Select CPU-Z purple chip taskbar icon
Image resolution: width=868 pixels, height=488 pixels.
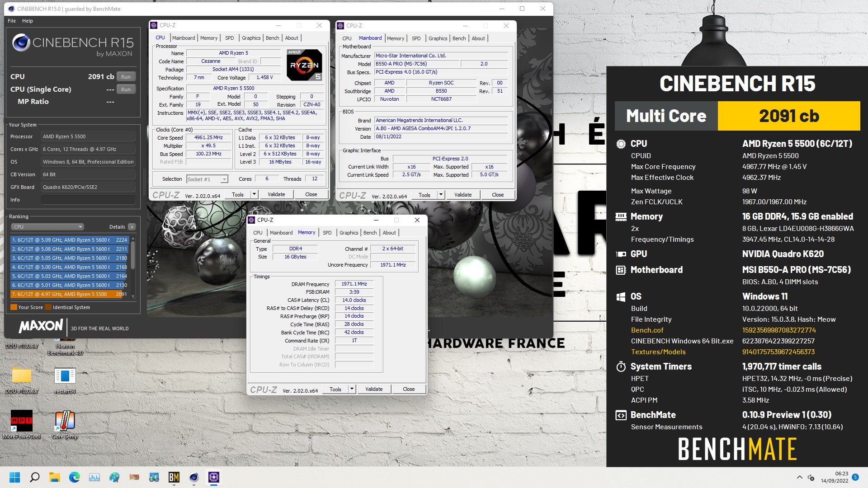tap(214, 477)
